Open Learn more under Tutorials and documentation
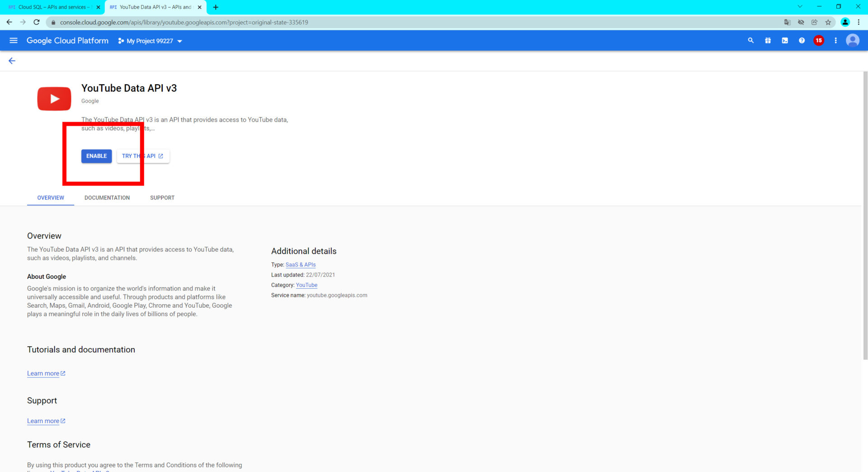 (x=46, y=373)
